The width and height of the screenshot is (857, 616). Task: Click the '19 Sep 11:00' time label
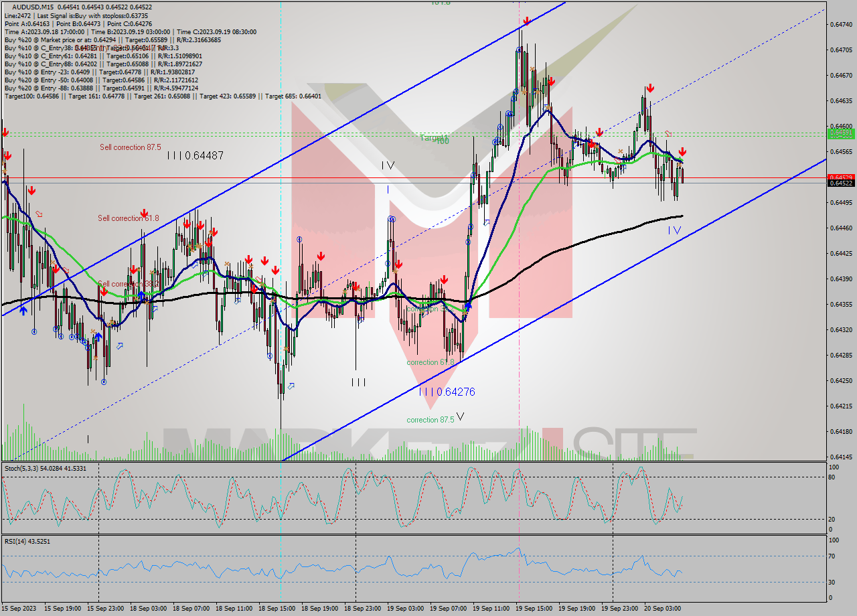[x=491, y=609]
